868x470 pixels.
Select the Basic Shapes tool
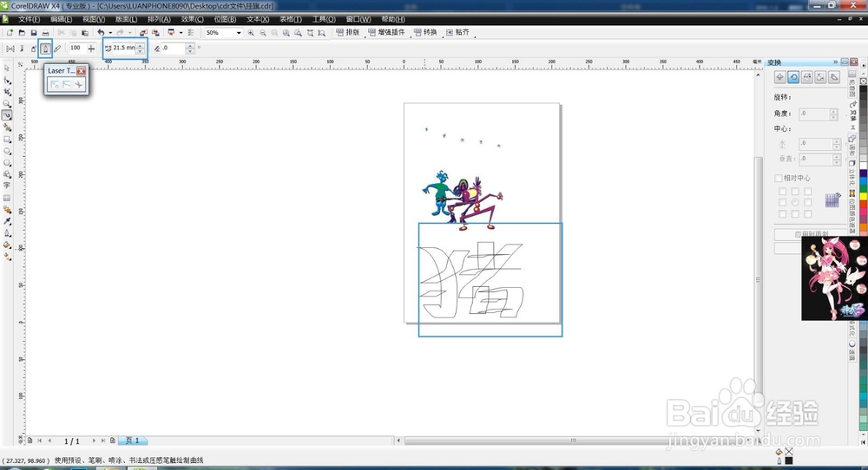pos(7,174)
